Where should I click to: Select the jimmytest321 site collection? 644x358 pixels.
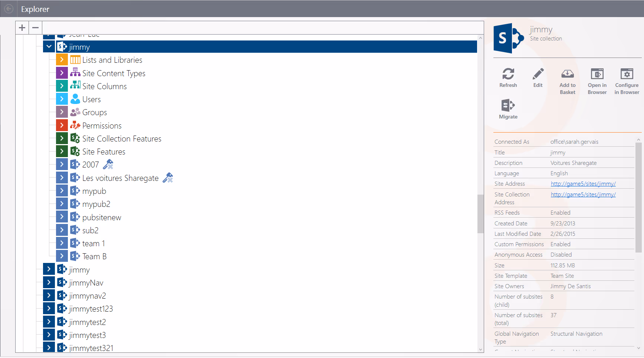[91, 348]
